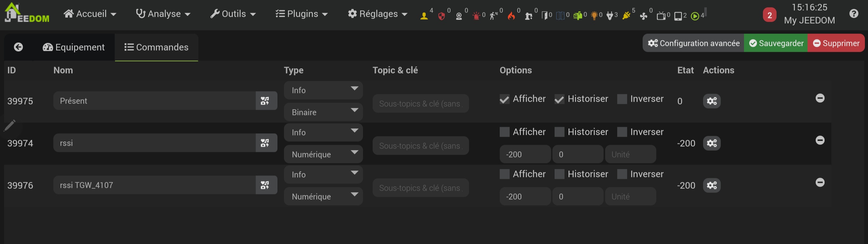Open Numérique dropdown for rssi TGW_4107
Screen dimensions: 868x244
point(323,197)
